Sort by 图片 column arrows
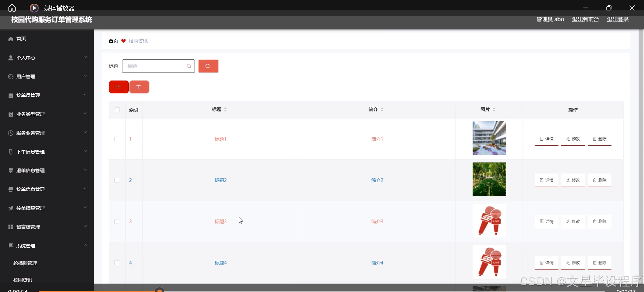Viewport: 644px width, 292px height. (494, 109)
